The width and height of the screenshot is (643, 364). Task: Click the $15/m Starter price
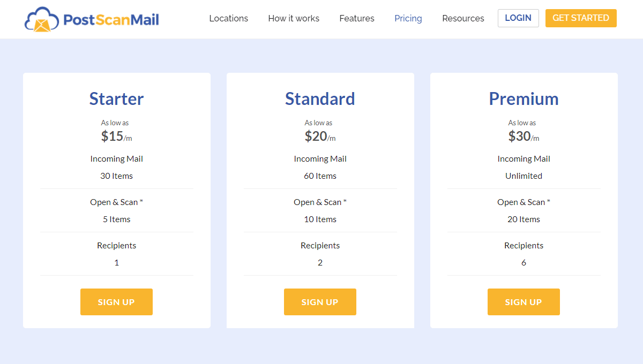[x=116, y=136]
